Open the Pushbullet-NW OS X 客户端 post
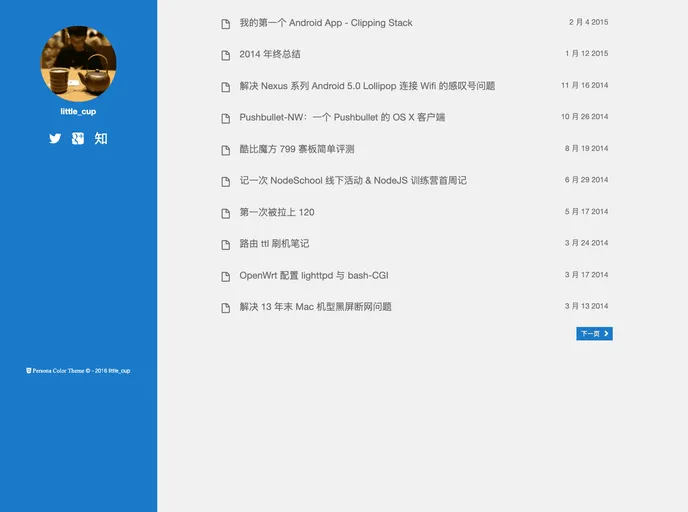Screen dimensions: 688x512 (x=342, y=118)
